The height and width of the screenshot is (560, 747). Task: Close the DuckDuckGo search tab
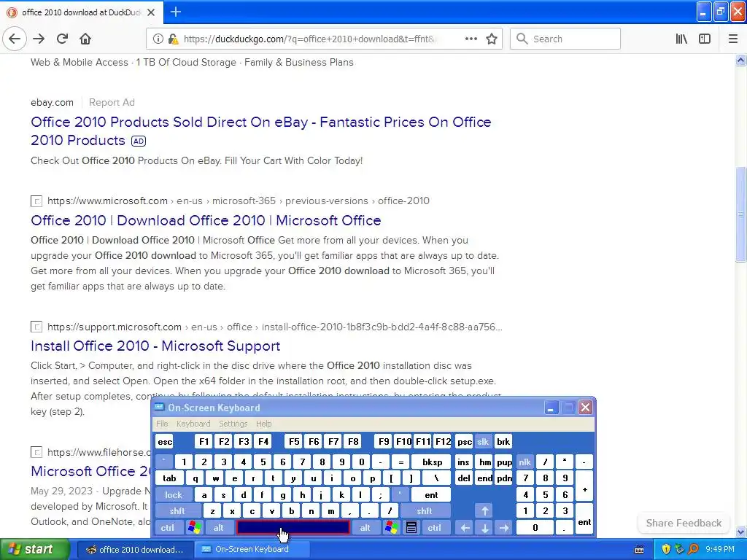151,12
